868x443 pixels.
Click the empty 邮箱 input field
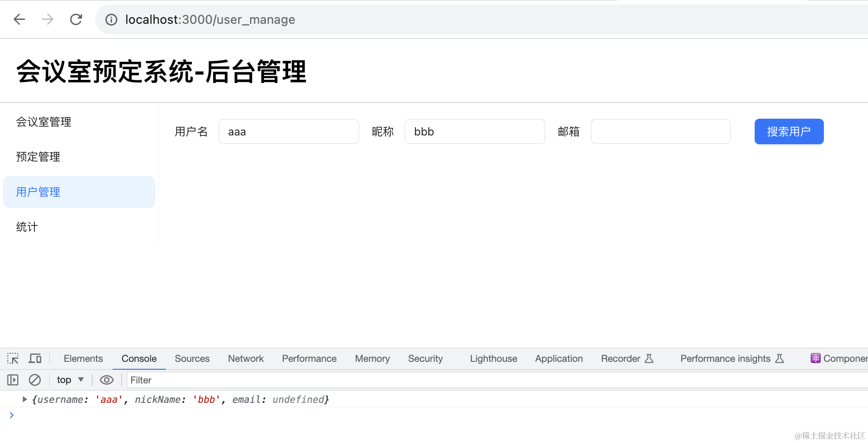click(x=660, y=131)
